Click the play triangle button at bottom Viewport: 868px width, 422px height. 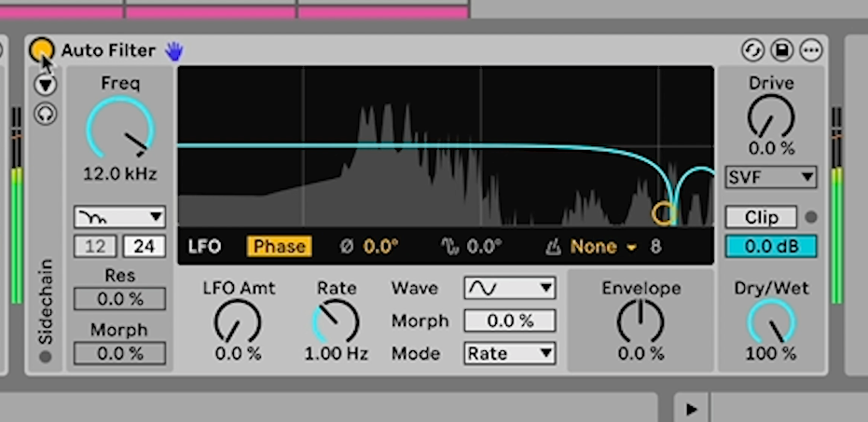[x=692, y=409]
